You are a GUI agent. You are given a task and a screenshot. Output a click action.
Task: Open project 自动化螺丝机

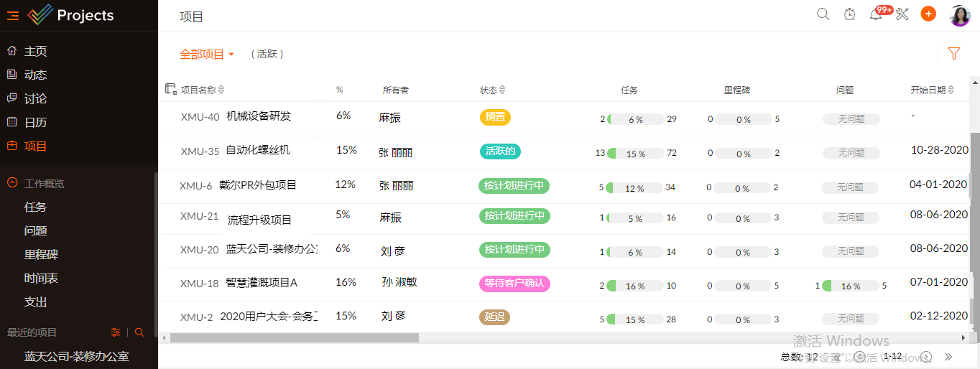pos(258,151)
